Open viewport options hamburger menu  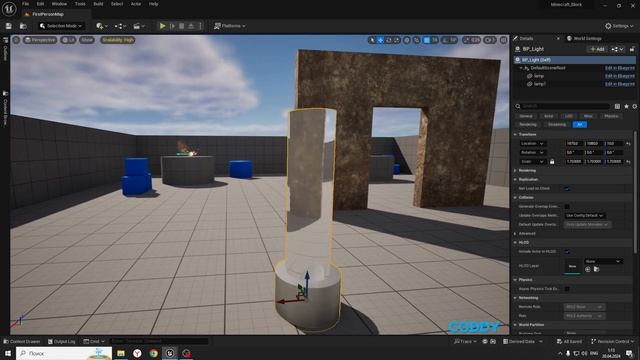pos(16,40)
